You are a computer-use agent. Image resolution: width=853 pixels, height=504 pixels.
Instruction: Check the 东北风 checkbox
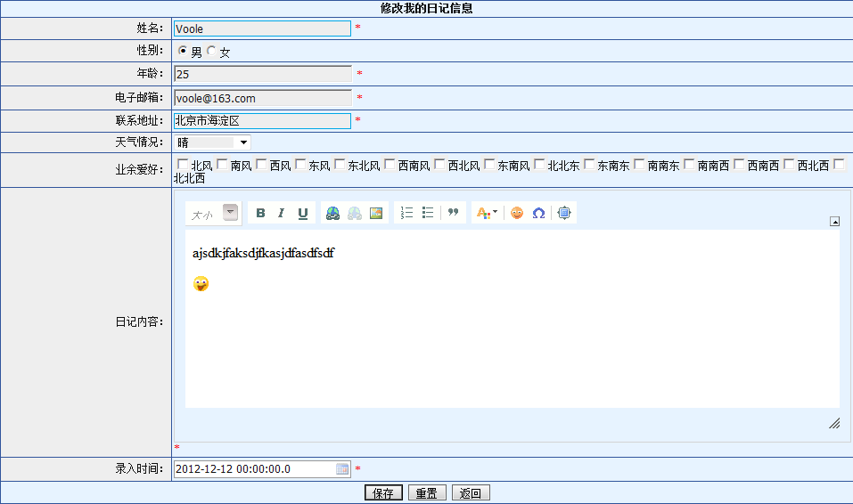pyautogui.click(x=340, y=164)
